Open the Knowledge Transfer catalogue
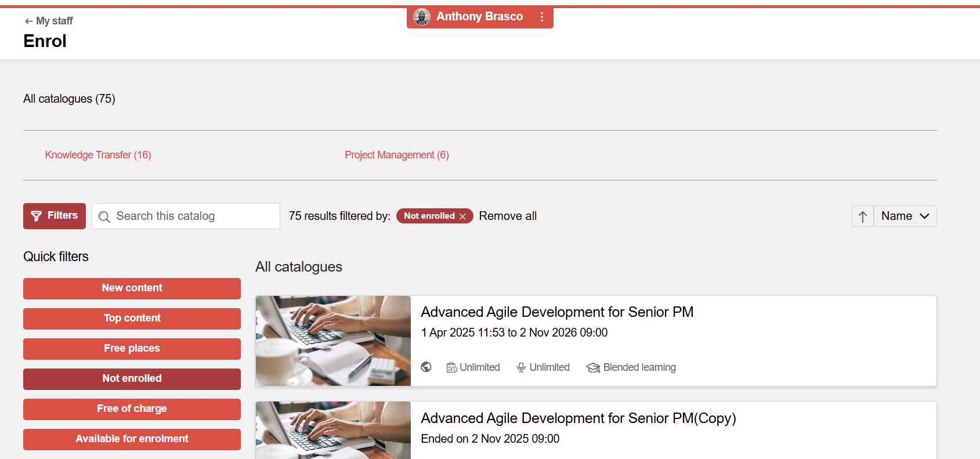This screenshot has height=459, width=980. pyautogui.click(x=98, y=155)
